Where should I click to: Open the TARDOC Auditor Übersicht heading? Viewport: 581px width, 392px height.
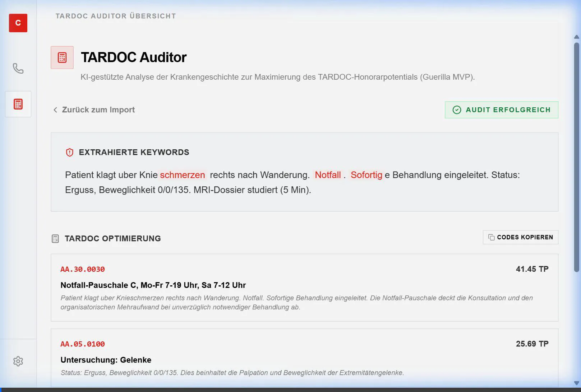point(116,16)
